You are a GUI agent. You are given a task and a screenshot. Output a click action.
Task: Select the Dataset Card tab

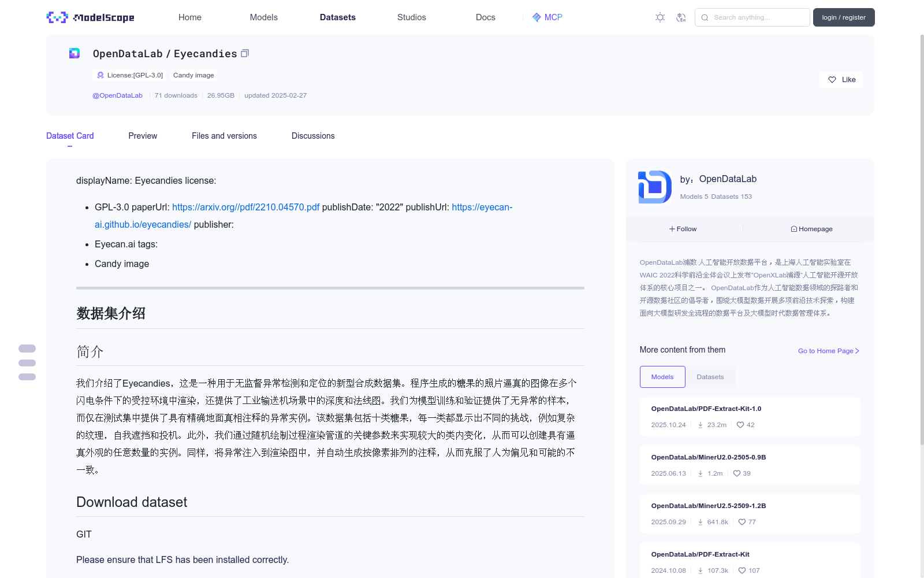70,136
